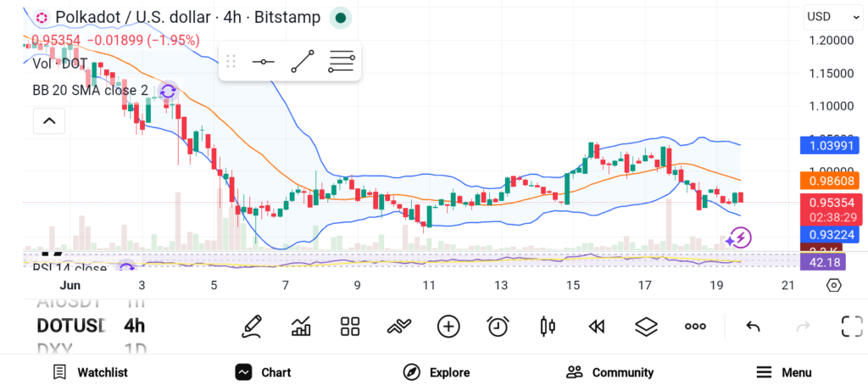Image resolution: width=868 pixels, height=391 pixels.
Task: Select the multi-line levels drawing tool
Action: [x=342, y=61]
